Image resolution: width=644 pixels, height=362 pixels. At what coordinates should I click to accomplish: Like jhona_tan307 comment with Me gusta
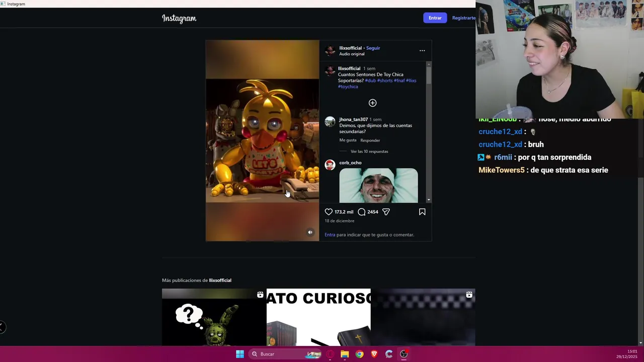[348, 140]
